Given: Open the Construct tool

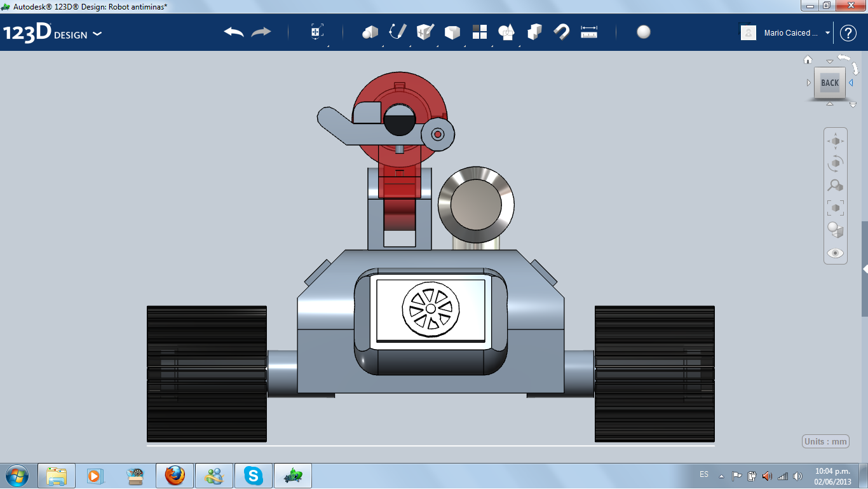Looking at the screenshot, I should (x=425, y=32).
